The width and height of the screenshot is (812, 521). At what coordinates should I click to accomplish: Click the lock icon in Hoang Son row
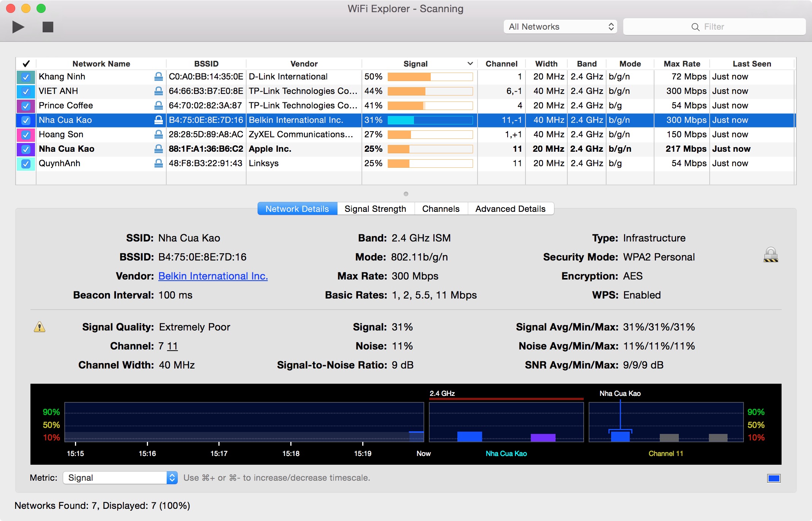159,135
